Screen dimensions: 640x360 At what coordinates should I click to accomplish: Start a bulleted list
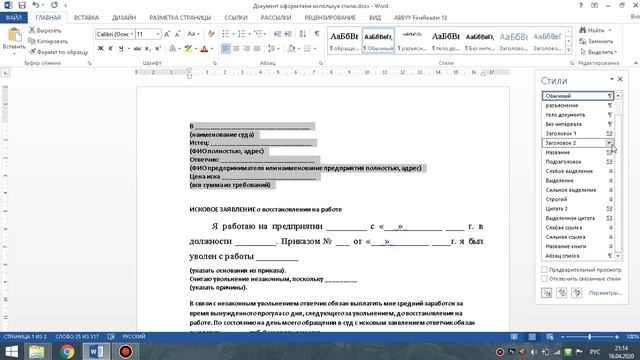pyautogui.click(x=225, y=34)
